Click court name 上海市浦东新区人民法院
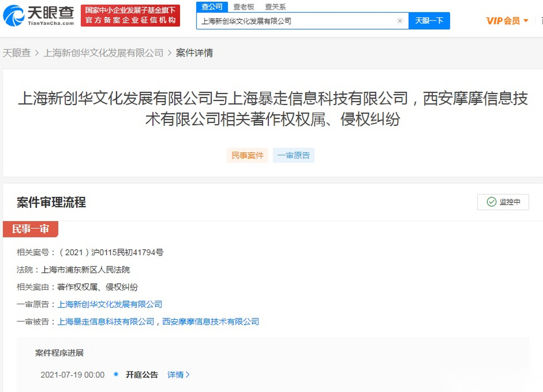The image size is (543, 392). (x=85, y=269)
